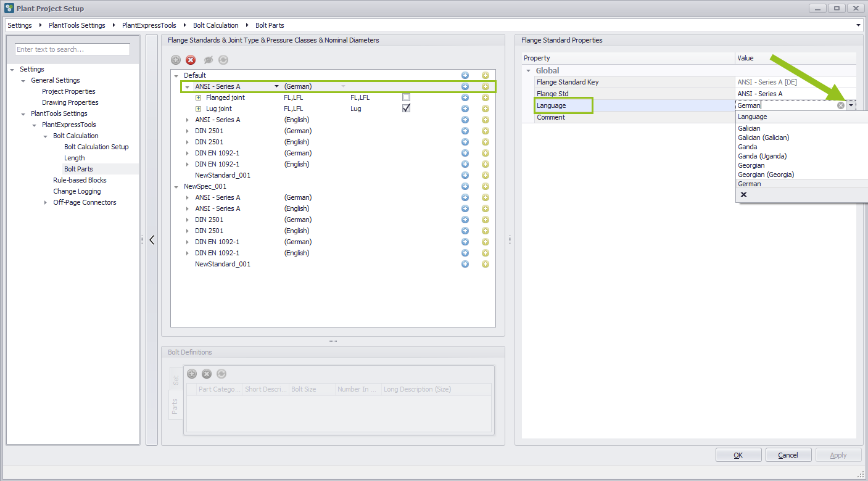Click the Plant Project Setup title bar app icon

9,9
